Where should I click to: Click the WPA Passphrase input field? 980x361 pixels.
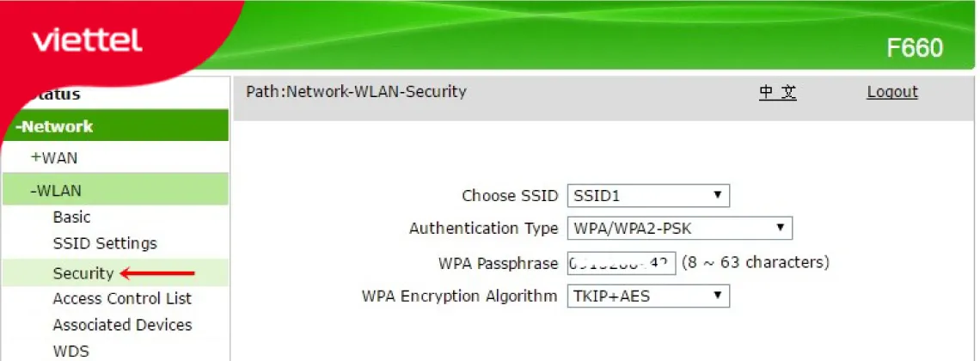621,262
